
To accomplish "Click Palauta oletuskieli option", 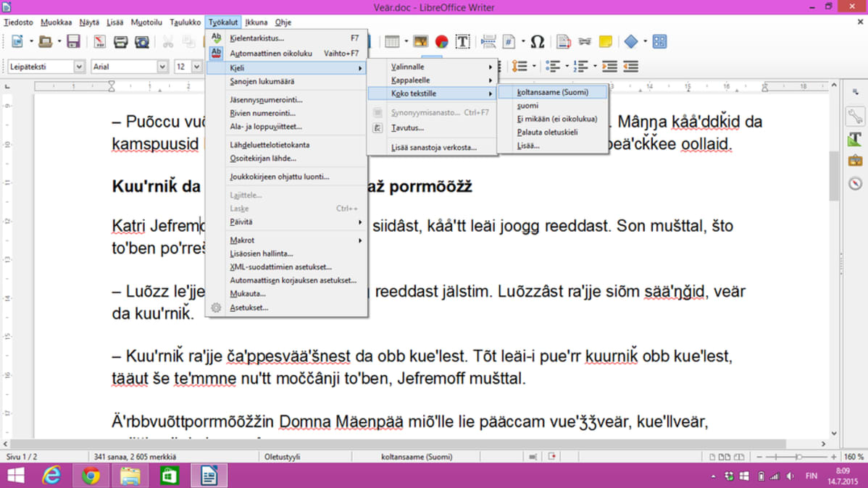I will [553, 132].
